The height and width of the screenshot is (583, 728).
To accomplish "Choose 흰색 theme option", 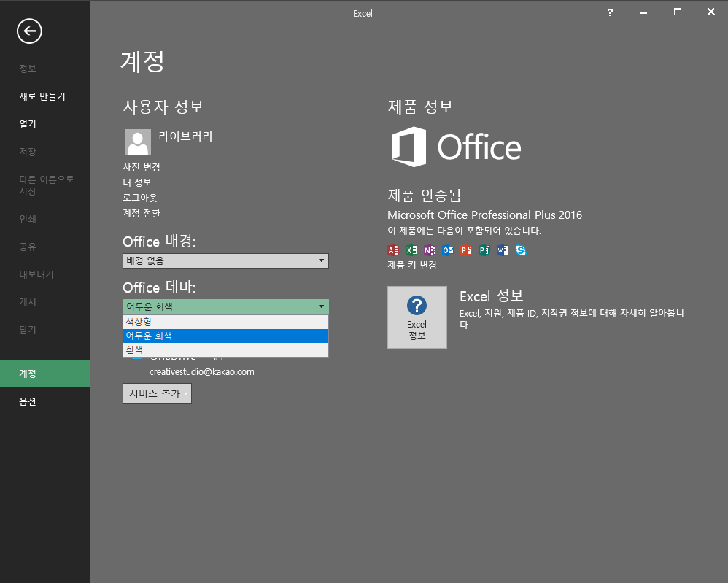I will tap(225, 350).
